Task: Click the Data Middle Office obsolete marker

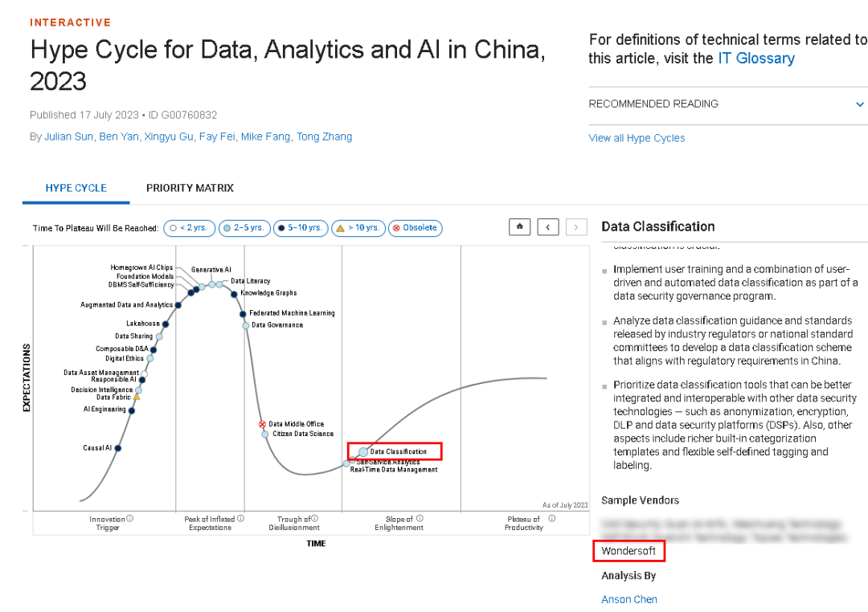Action: [262, 424]
